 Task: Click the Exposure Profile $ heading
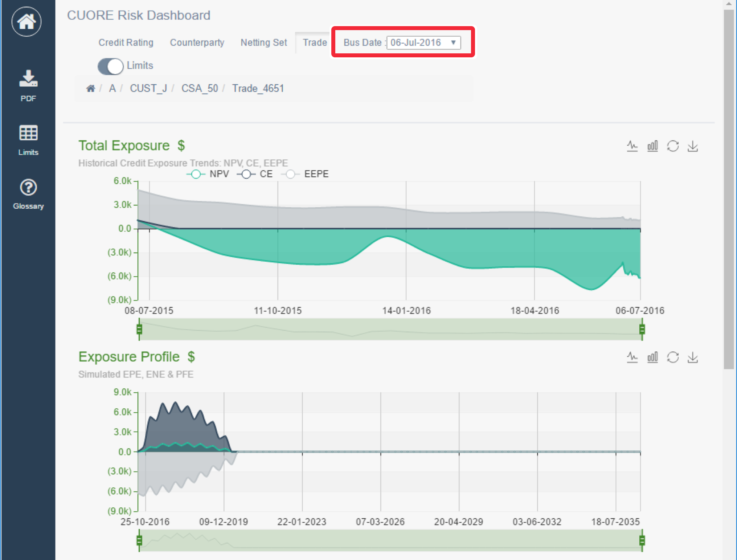(137, 357)
